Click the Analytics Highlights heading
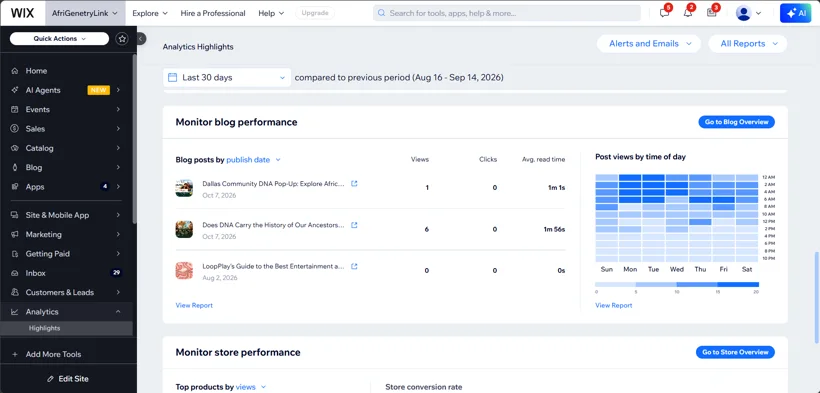The height and width of the screenshot is (393, 820). coord(198,47)
